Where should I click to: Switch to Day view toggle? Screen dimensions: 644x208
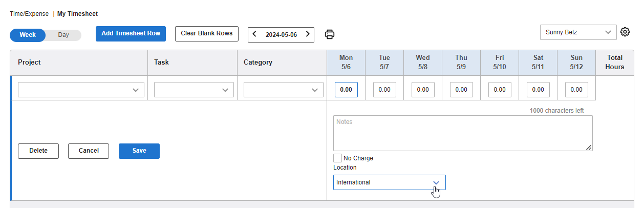coord(63,35)
